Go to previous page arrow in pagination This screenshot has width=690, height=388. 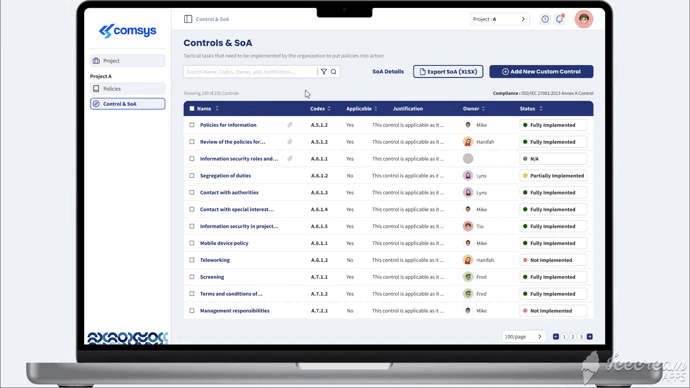point(556,337)
